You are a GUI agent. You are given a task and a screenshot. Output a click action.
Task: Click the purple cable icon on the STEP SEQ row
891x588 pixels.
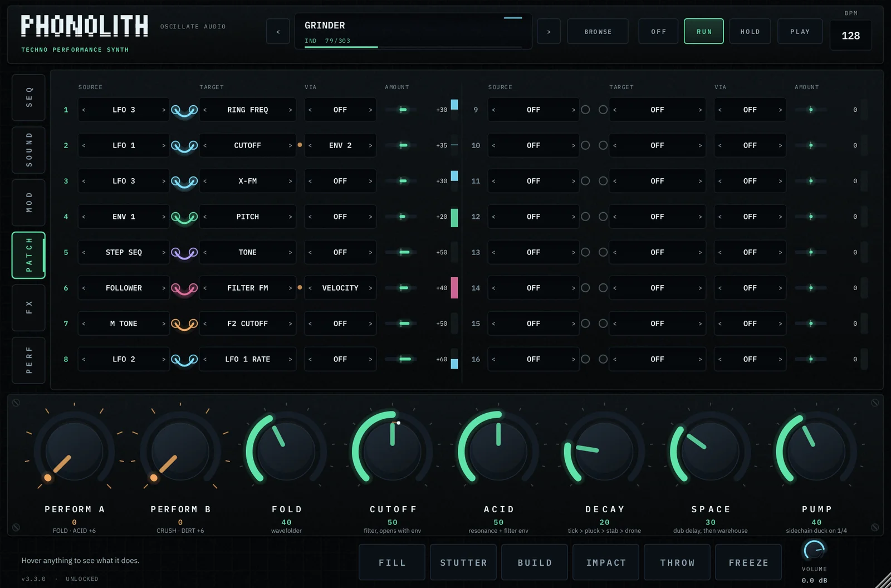tap(184, 253)
